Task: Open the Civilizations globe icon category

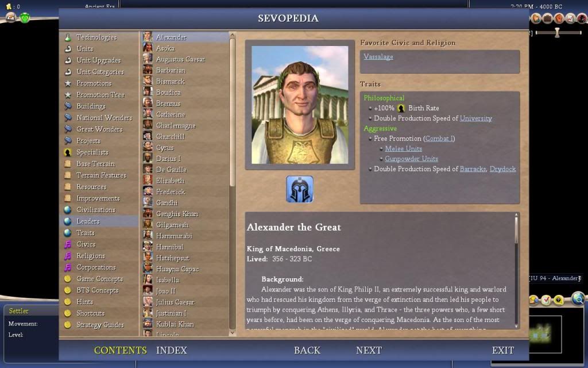Action: point(68,210)
